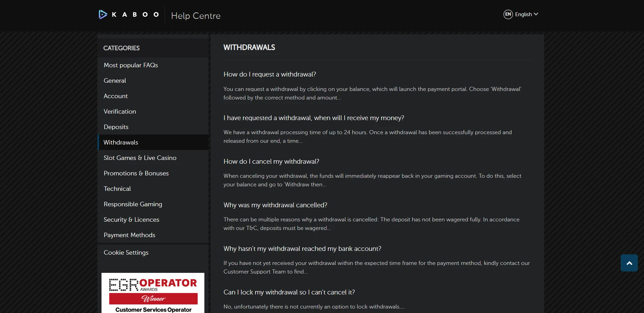644x313 pixels.
Task: Expand the English language dropdown chevron
Action: pyautogui.click(x=536, y=14)
